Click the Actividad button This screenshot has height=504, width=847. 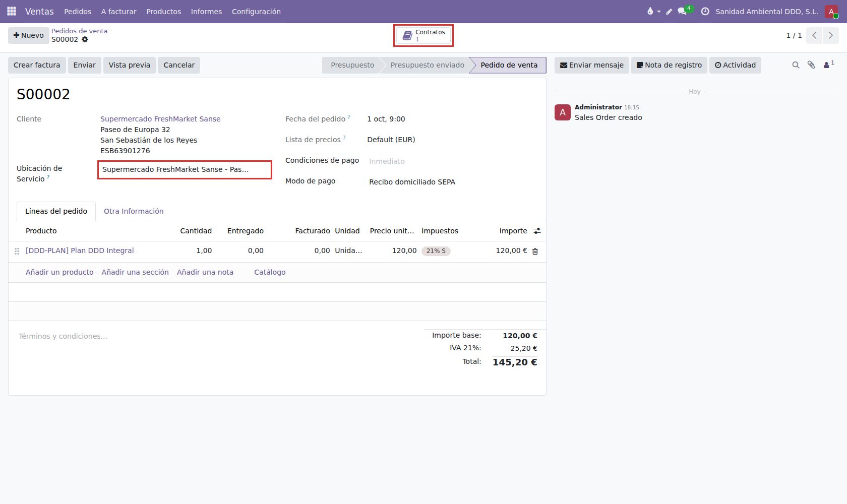(735, 65)
